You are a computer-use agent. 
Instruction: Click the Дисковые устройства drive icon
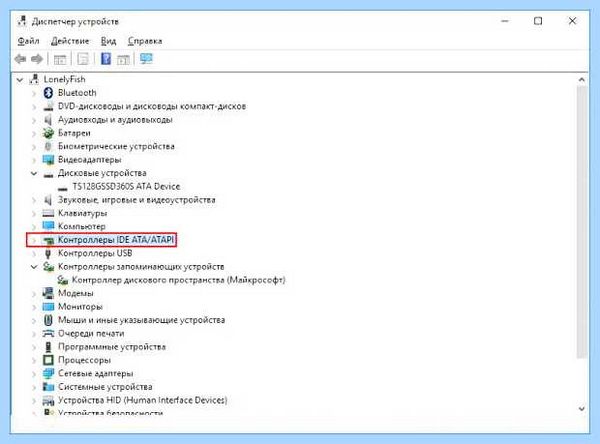pos(48,174)
